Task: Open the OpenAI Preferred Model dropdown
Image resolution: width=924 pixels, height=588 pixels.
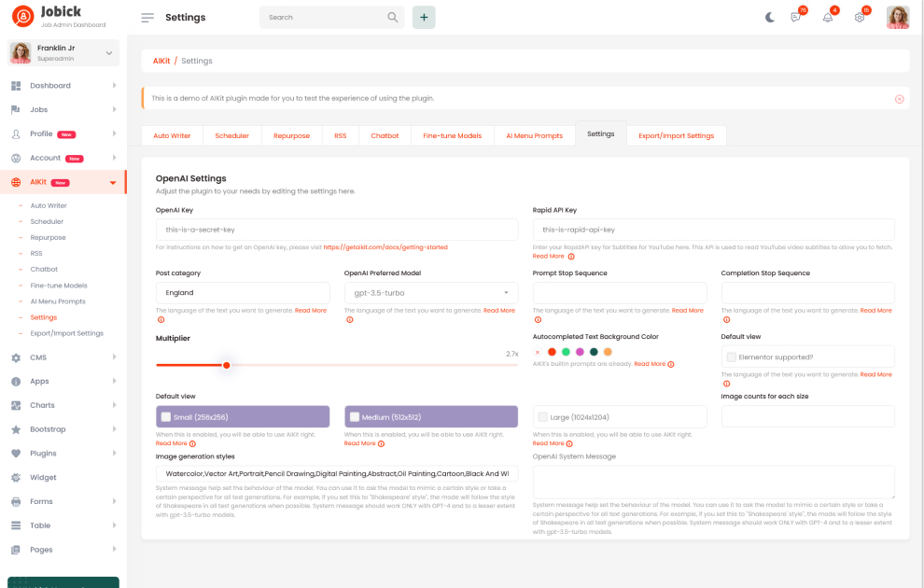Action: (x=430, y=293)
